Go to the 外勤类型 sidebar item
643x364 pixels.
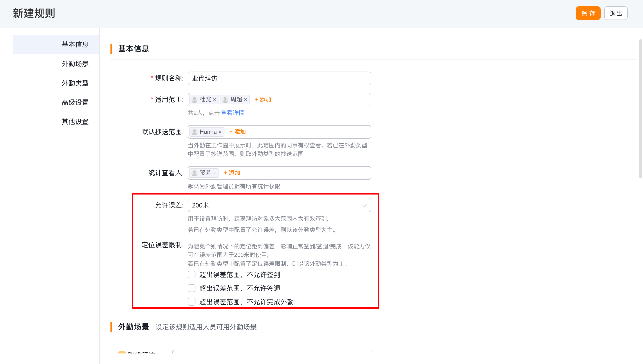click(x=75, y=83)
